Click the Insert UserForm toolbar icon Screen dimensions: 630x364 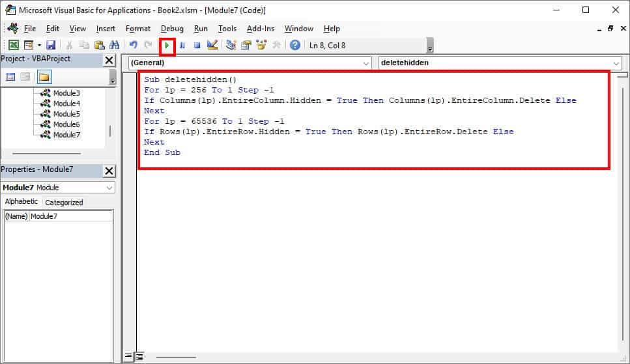(29, 46)
